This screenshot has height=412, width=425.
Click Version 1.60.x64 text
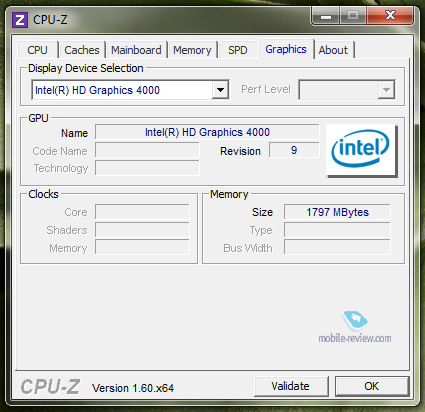click(x=133, y=388)
